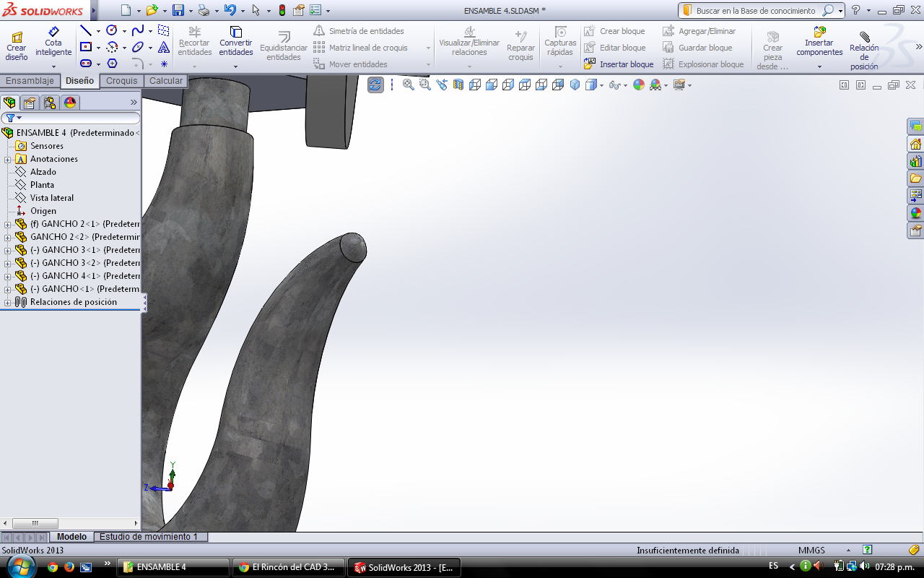924x578 pixels.
Task: Expand Relaciones de posición node
Action: click(8, 303)
